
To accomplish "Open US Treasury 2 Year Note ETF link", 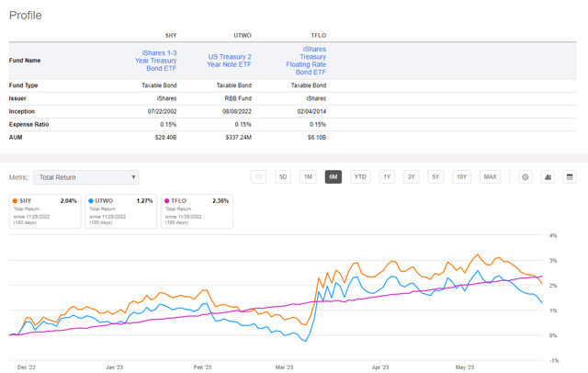I will (x=229, y=61).
